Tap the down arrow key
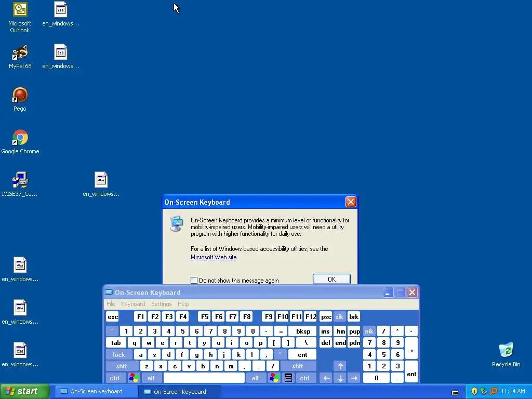 click(x=340, y=378)
